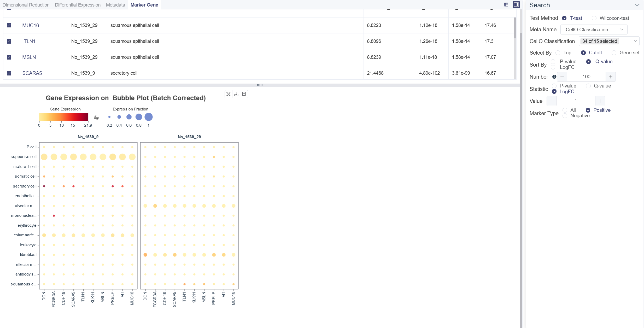The image size is (644, 328).
Task: Select Wilcoxon-test method
Action: coord(594,18)
